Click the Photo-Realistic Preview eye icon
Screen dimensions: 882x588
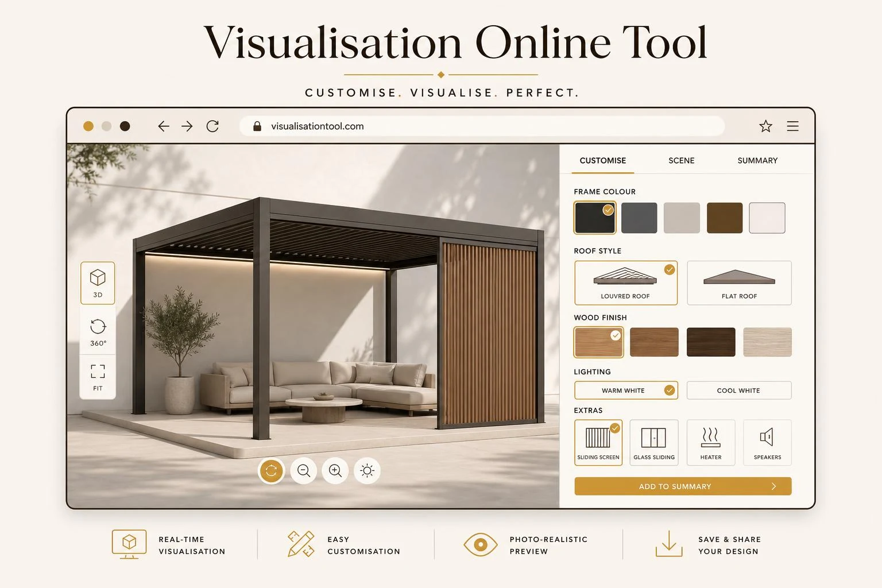(x=481, y=544)
